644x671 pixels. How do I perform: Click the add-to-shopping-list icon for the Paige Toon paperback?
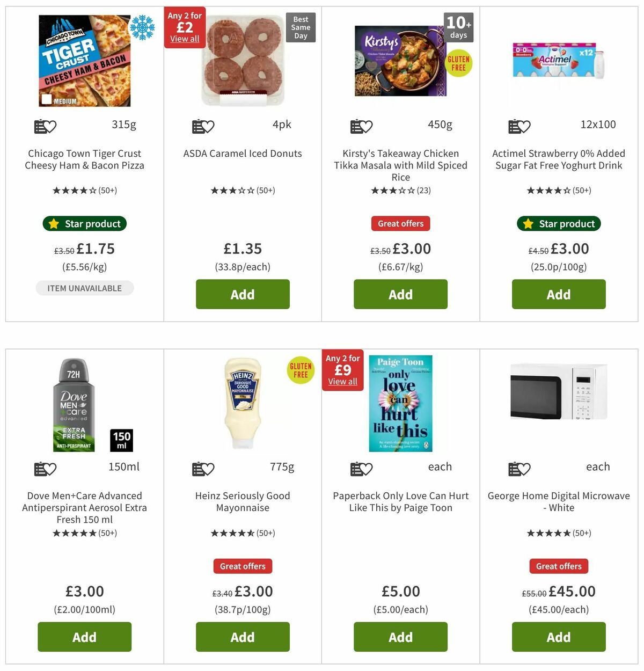pyautogui.click(x=361, y=469)
